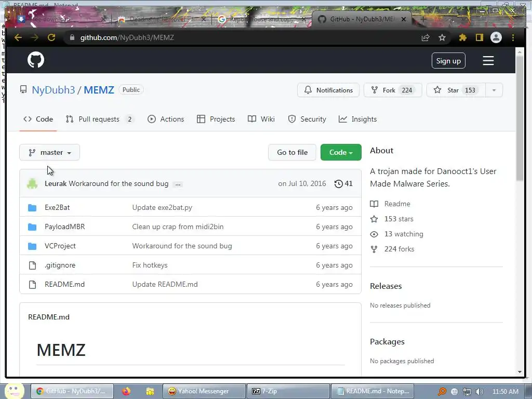The image size is (532, 399).
Task: Close the GitHub browser tab
Action: coord(404,19)
